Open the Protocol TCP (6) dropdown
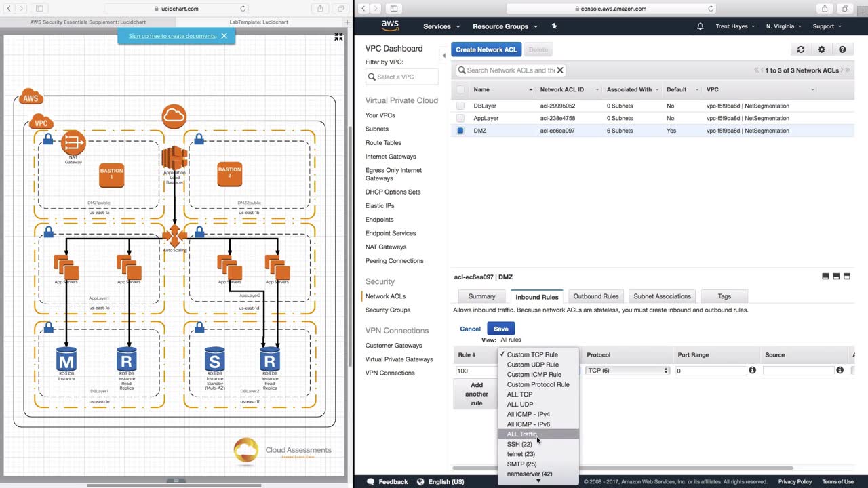 pos(627,371)
